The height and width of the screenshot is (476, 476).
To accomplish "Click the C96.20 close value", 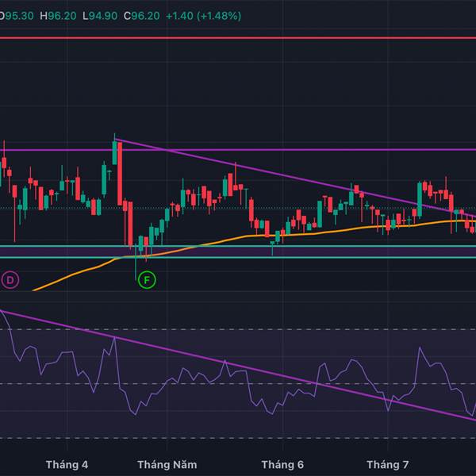I will point(141,16).
